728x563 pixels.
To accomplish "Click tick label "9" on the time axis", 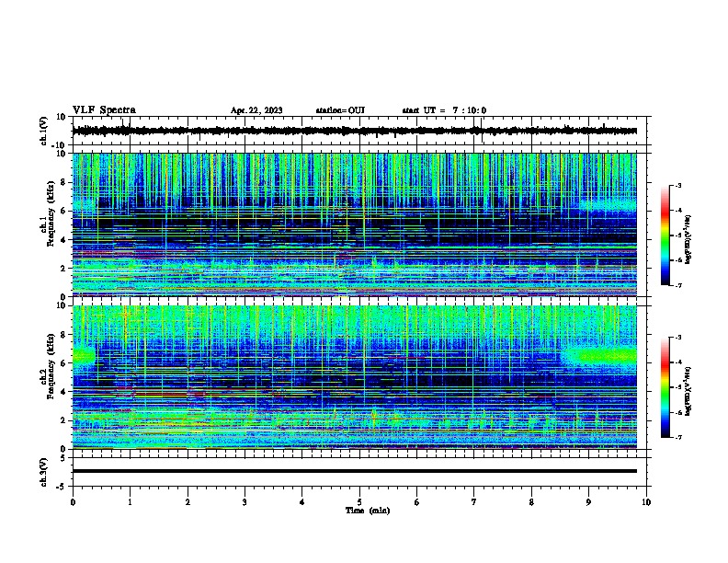I will pos(588,502).
